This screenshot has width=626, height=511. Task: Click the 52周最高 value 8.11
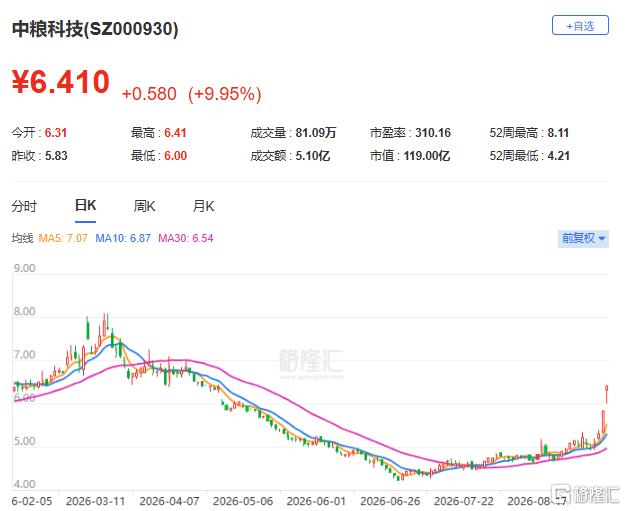(x=558, y=133)
